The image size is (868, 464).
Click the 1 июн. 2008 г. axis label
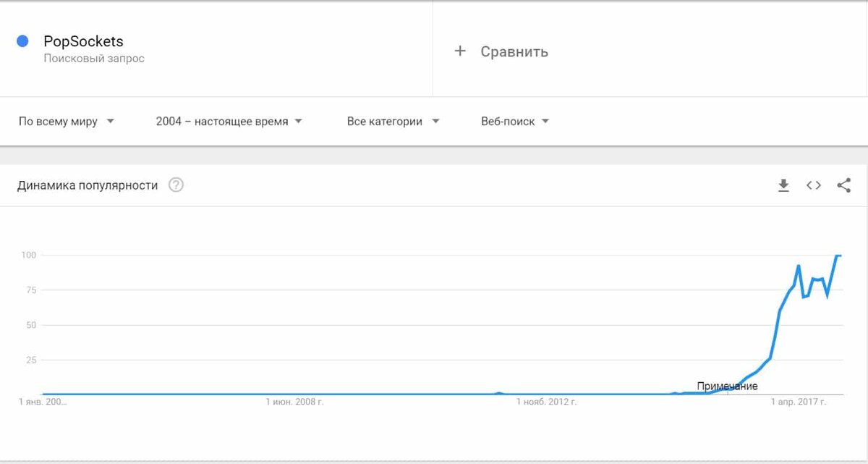pyautogui.click(x=294, y=401)
